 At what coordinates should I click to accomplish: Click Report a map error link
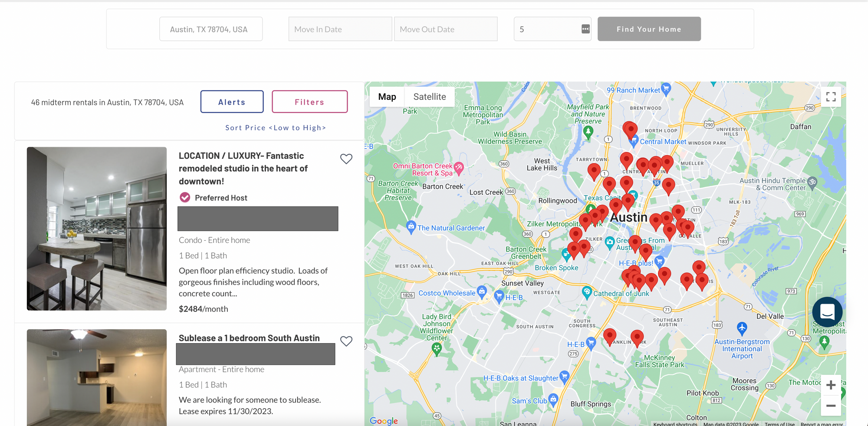pos(822,424)
